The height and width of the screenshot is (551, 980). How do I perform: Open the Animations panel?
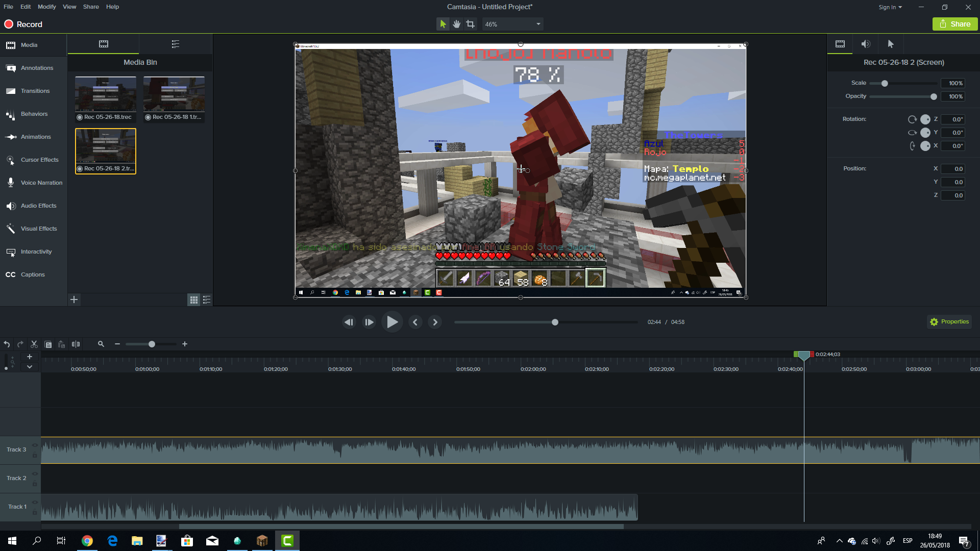point(33,137)
